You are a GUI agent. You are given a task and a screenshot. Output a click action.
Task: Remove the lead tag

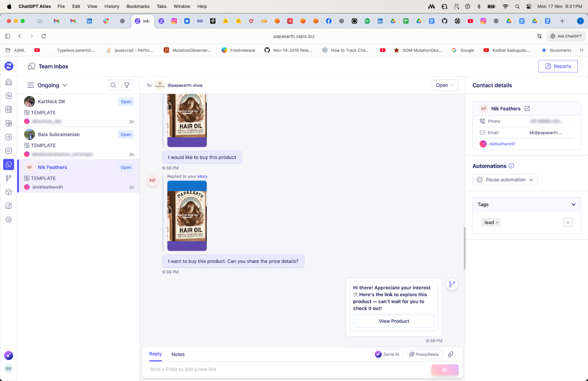pos(497,223)
